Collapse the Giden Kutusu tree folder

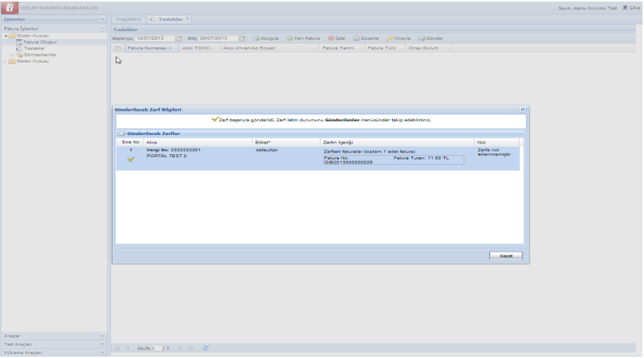5,36
